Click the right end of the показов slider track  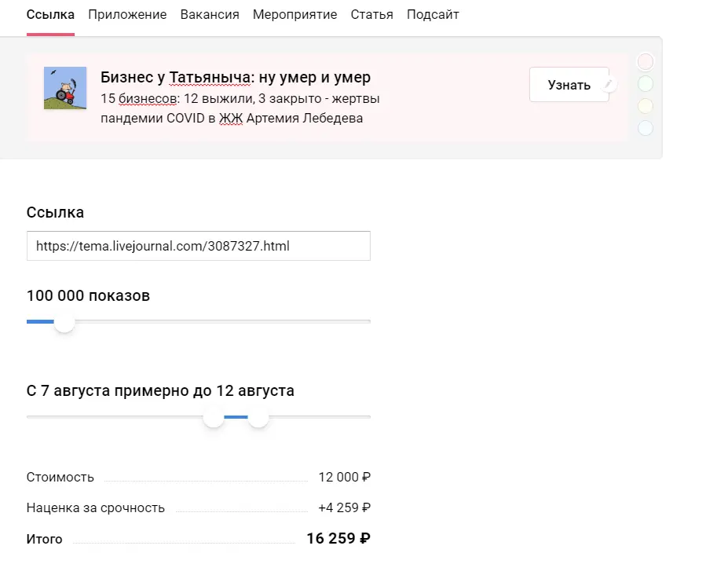click(x=368, y=321)
